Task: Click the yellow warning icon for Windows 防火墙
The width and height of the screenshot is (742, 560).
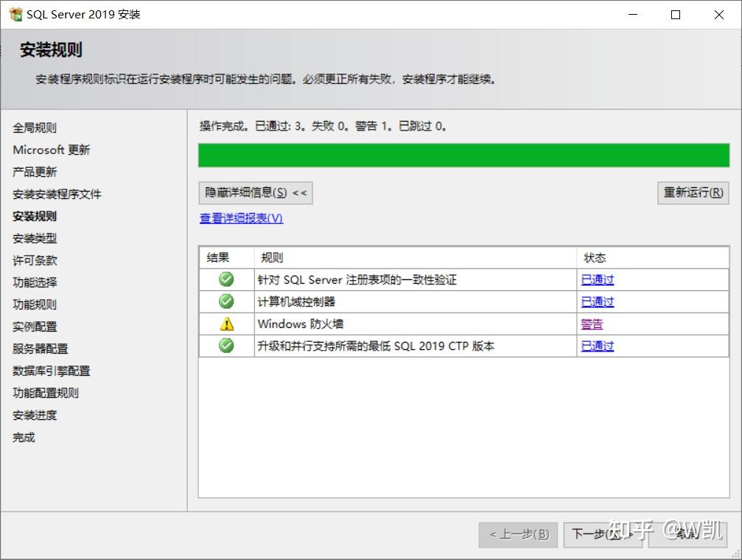Action: [x=227, y=323]
